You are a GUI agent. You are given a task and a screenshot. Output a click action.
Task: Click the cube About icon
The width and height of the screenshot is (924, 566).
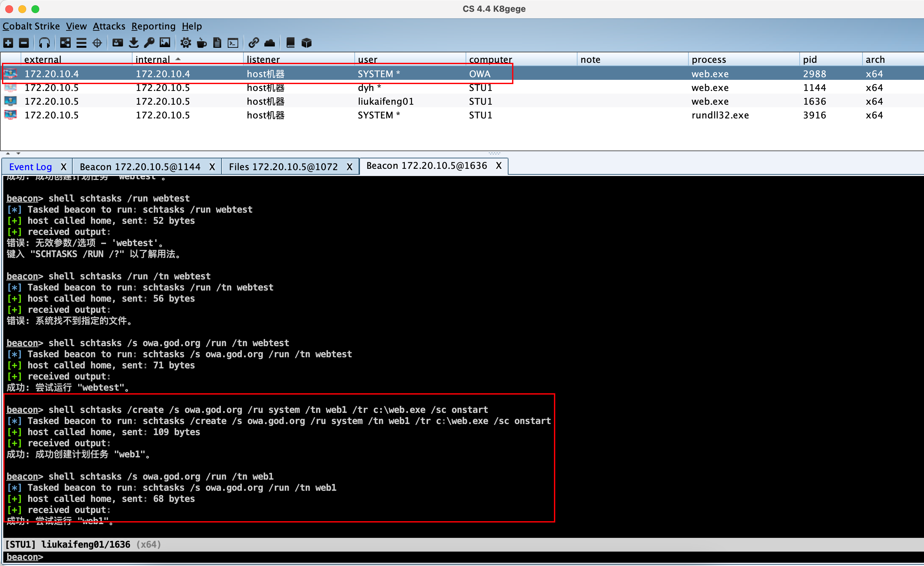click(307, 43)
